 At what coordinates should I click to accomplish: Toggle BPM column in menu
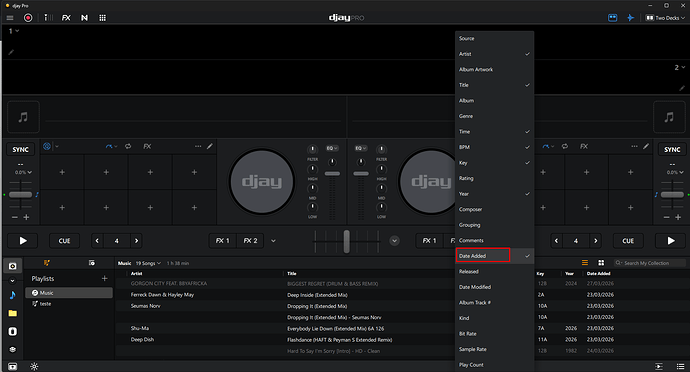pyautogui.click(x=495, y=147)
